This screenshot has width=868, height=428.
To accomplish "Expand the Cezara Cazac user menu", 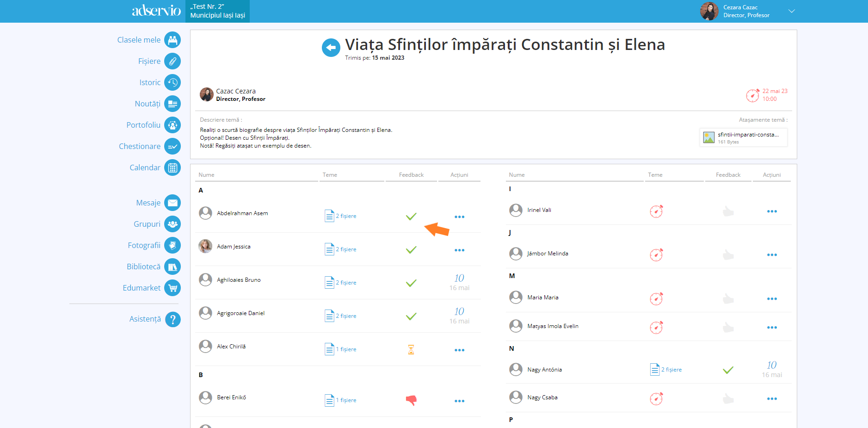I will coord(791,11).
